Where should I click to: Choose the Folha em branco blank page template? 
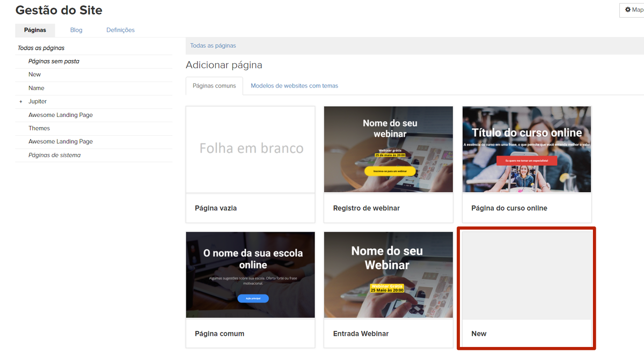tap(251, 149)
